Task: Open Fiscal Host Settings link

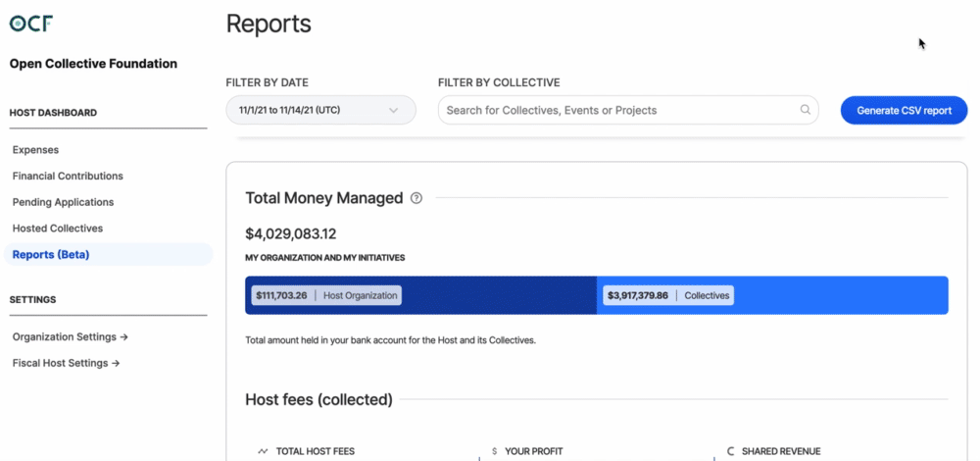Action: [67, 364]
